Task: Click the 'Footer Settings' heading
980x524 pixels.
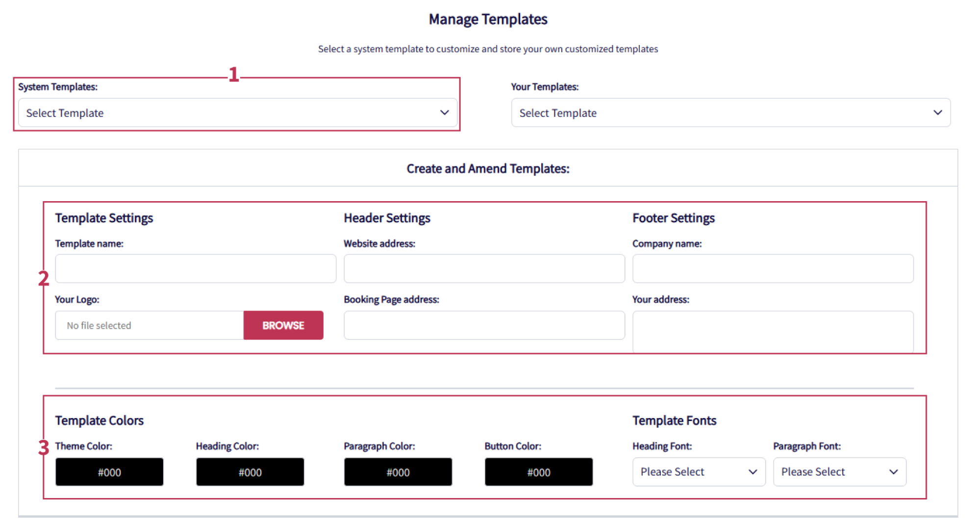Action: point(674,218)
